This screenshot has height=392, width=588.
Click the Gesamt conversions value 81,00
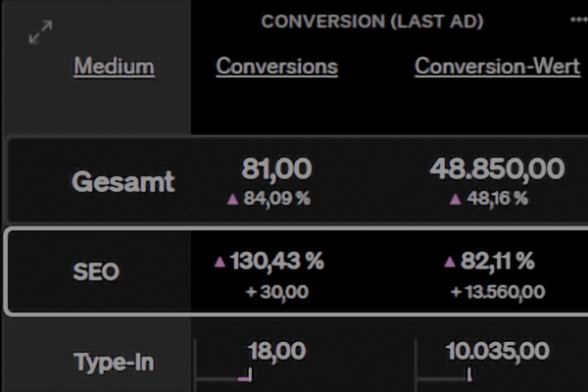coord(276,169)
